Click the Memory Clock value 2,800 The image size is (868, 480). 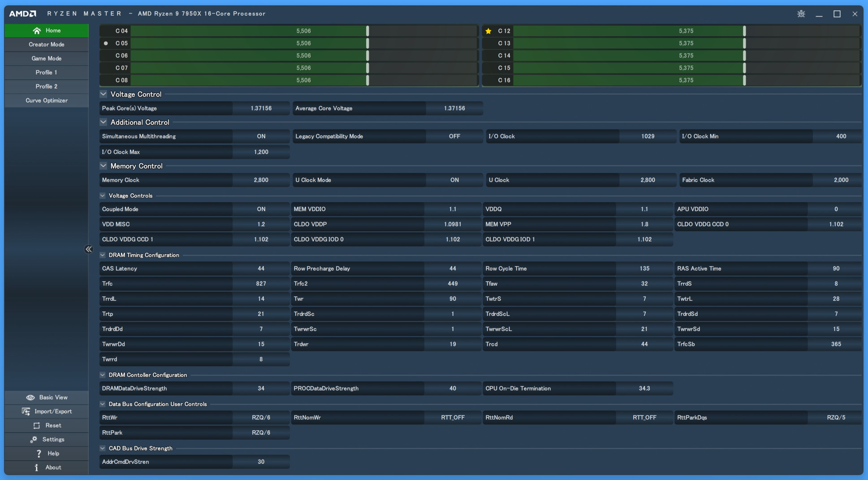pos(261,180)
